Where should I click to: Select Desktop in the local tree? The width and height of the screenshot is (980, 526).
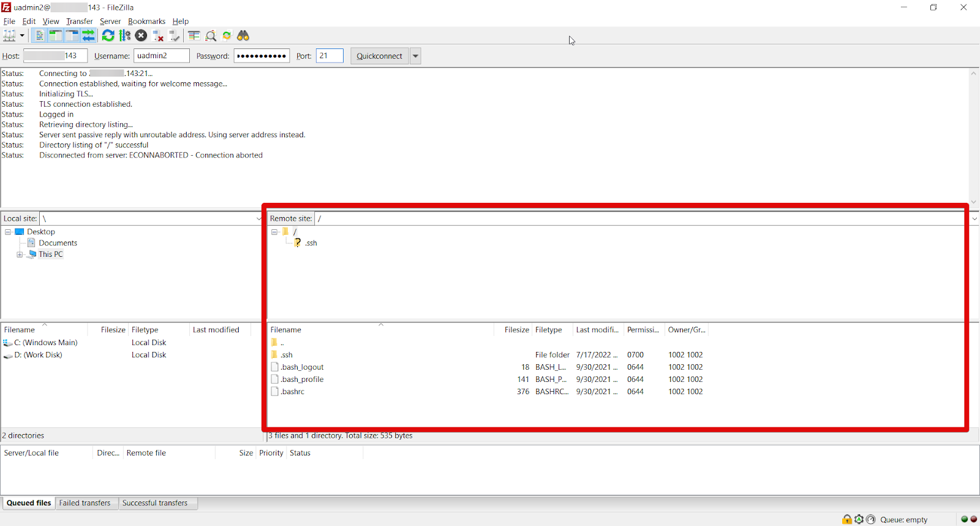click(x=41, y=232)
